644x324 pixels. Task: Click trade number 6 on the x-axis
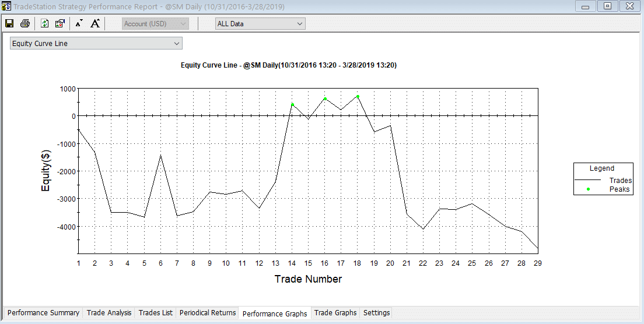(160, 263)
